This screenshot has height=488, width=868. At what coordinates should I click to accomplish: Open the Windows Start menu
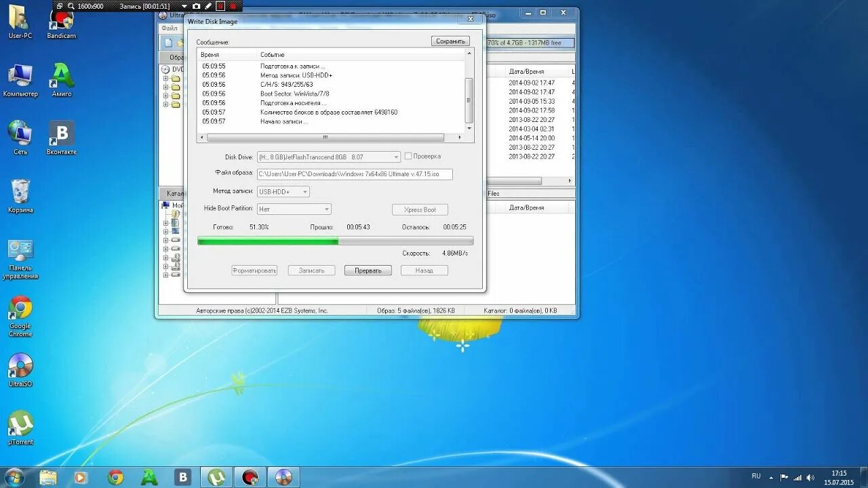point(14,477)
